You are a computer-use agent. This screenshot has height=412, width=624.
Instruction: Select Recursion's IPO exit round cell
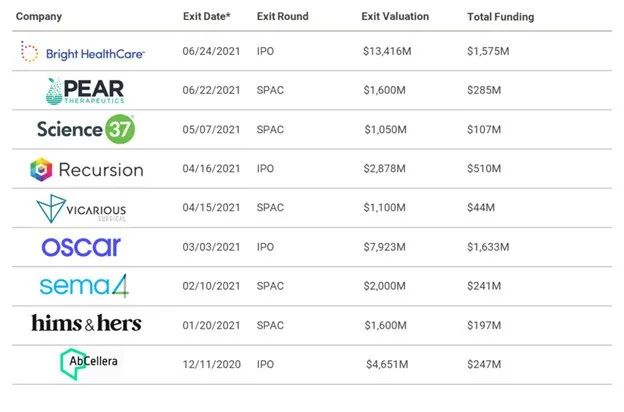point(265,169)
